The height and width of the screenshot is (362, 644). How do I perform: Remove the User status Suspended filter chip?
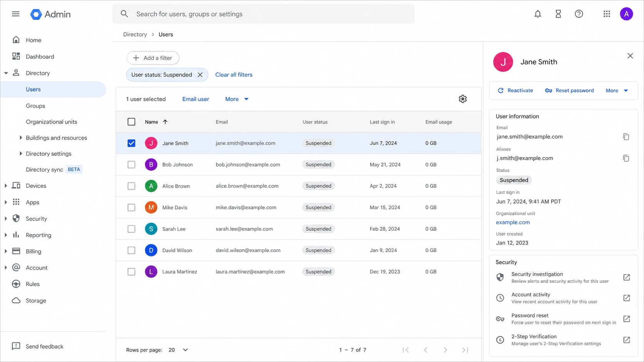pyautogui.click(x=200, y=75)
